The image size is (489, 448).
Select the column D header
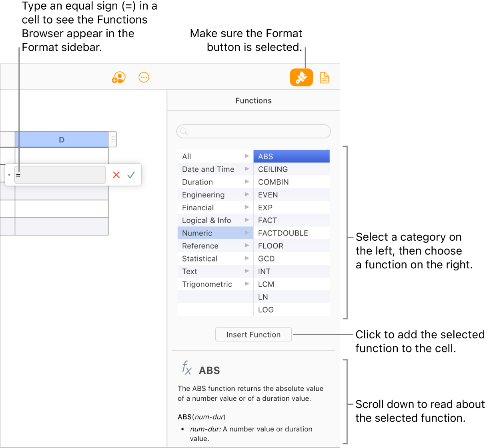coord(61,139)
